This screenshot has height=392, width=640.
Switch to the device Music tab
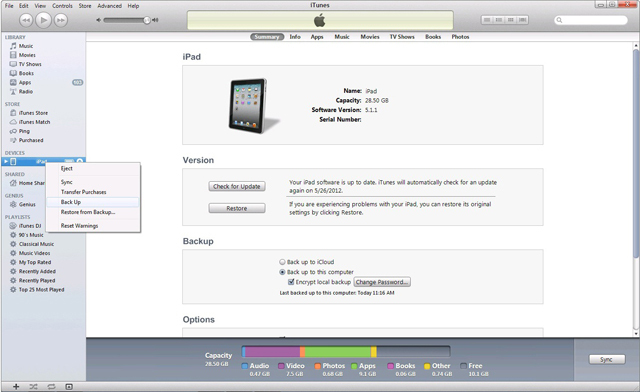click(342, 37)
